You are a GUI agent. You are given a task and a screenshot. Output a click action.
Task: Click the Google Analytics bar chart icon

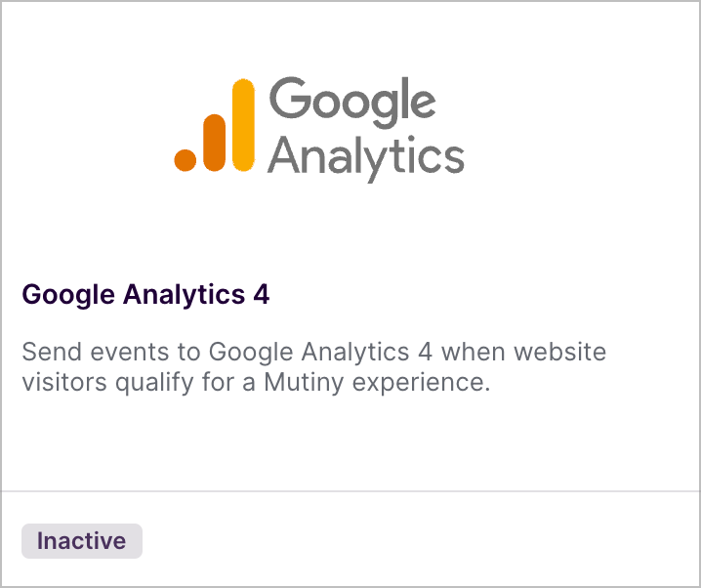pos(215,125)
